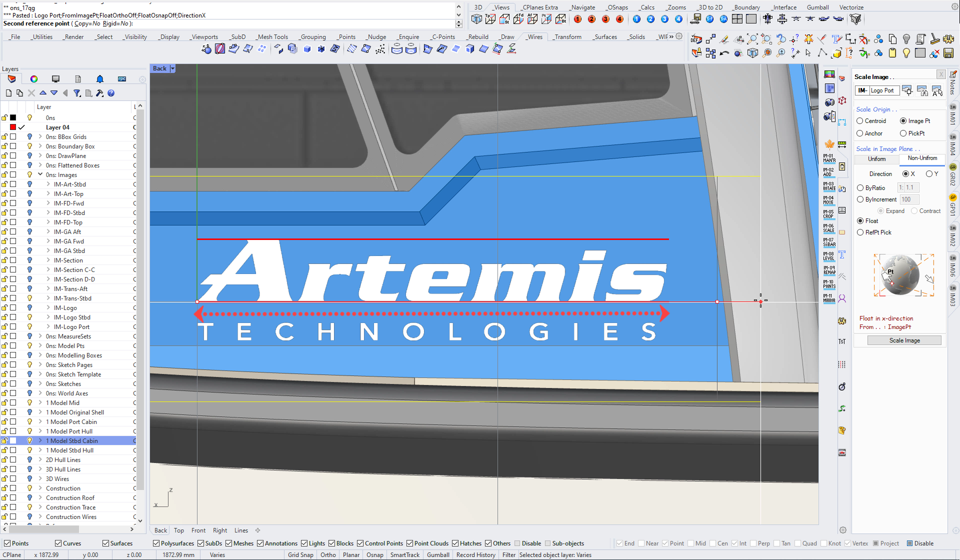Viewport: 960px width, 560px height.
Task: Uncheck the Curves selection filter checkbox
Action: [x=58, y=543]
